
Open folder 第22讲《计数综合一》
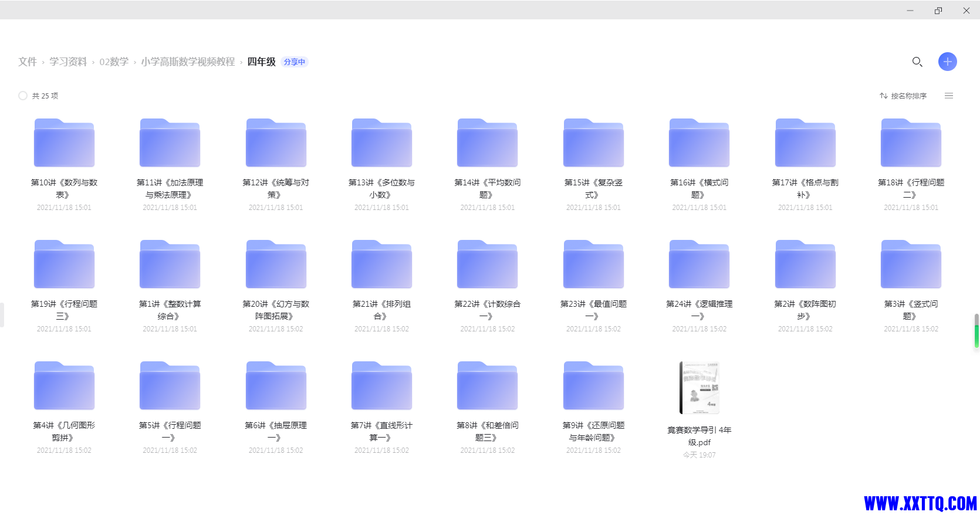click(488, 264)
